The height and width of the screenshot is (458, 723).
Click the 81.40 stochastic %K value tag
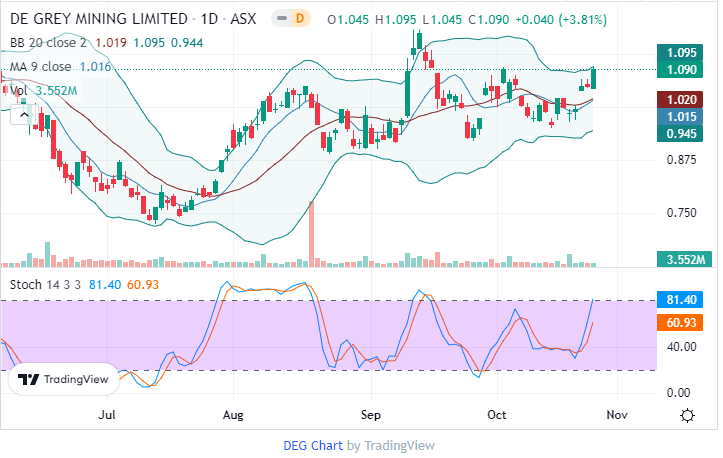pos(682,300)
